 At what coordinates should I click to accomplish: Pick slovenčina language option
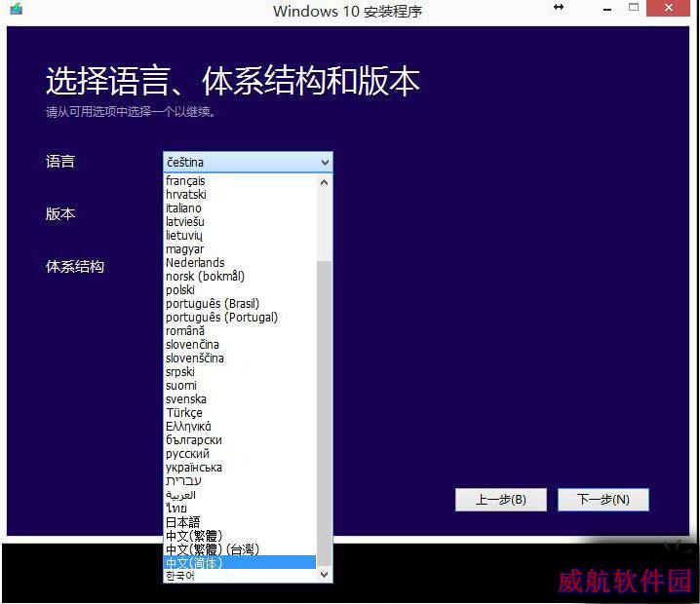click(x=240, y=345)
